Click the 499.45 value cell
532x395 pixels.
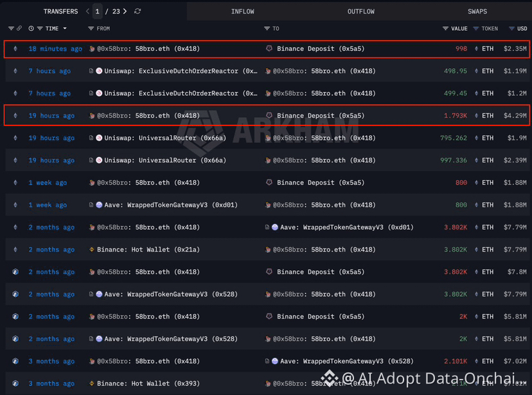[x=456, y=93]
